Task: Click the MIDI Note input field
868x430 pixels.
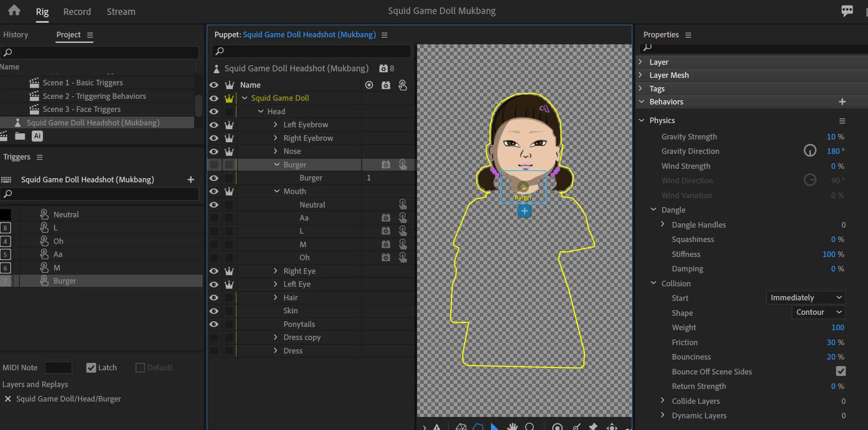Action: 58,368
